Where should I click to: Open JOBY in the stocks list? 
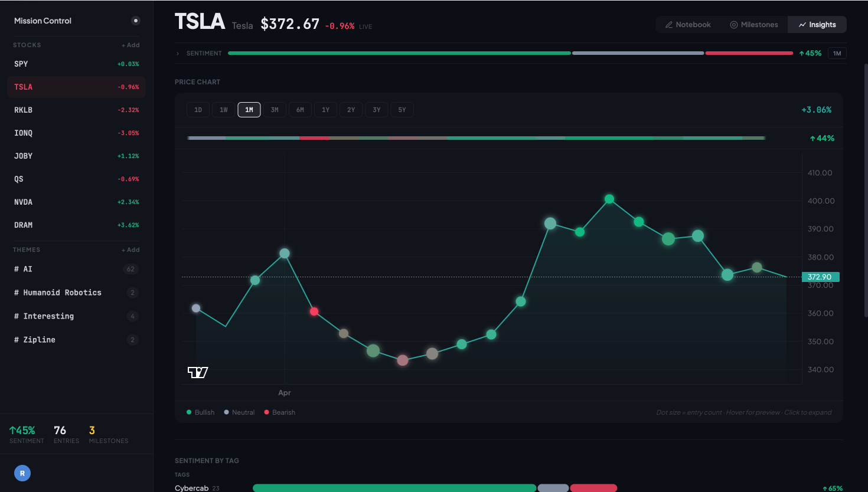tap(76, 156)
